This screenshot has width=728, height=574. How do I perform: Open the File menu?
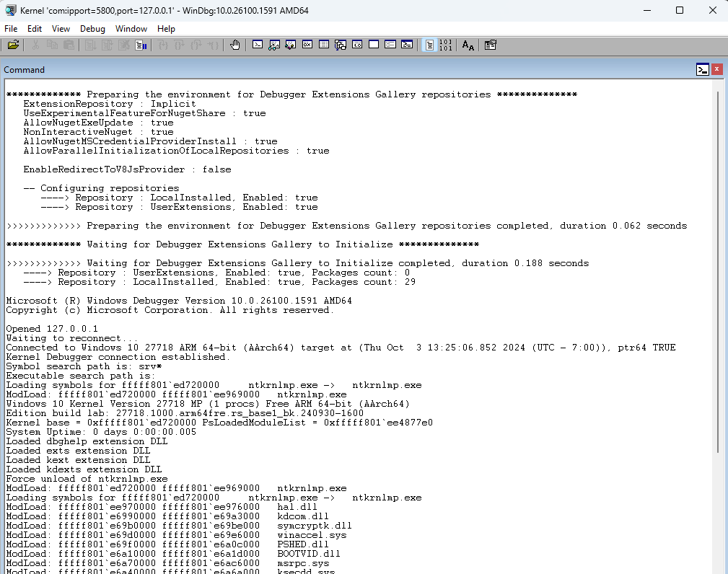(x=11, y=29)
